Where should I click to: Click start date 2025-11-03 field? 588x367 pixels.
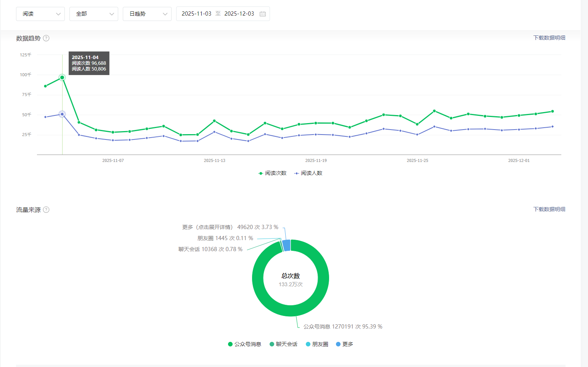[x=196, y=14]
